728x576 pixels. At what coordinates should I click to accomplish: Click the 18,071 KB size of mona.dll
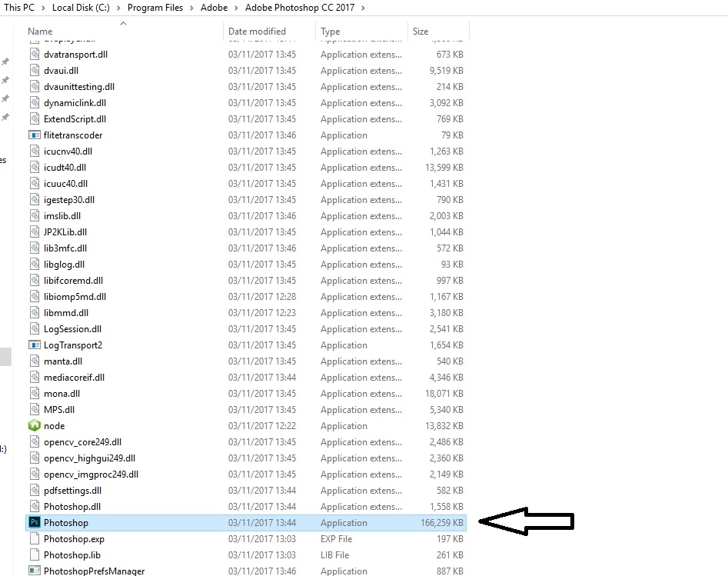(x=444, y=394)
